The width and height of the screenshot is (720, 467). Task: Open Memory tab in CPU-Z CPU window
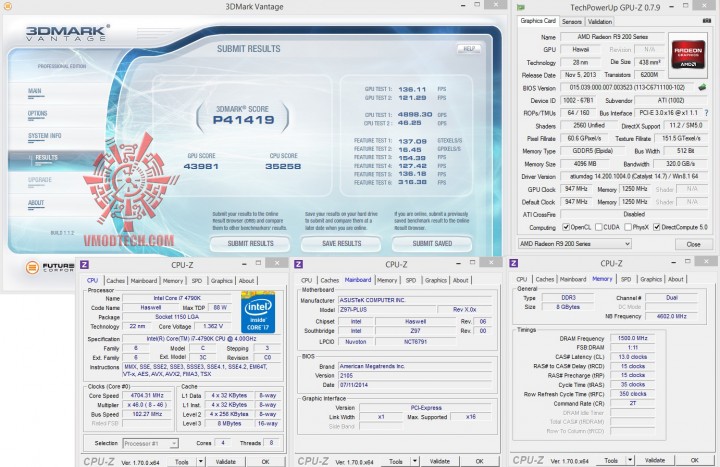pos(173,281)
